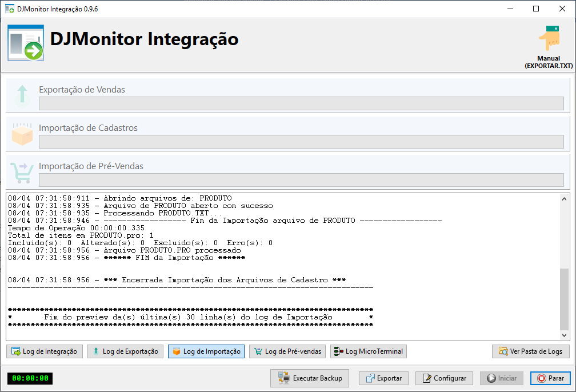Click the disabled Iniciar button
The height and width of the screenshot is (392, 576).
click(x=502, y=378)
